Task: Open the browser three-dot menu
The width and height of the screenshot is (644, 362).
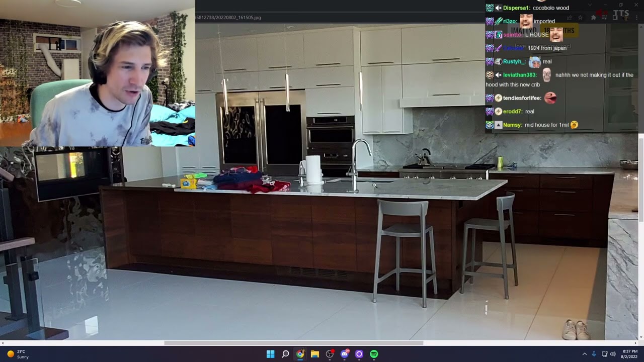Action: tap(636, 18)
